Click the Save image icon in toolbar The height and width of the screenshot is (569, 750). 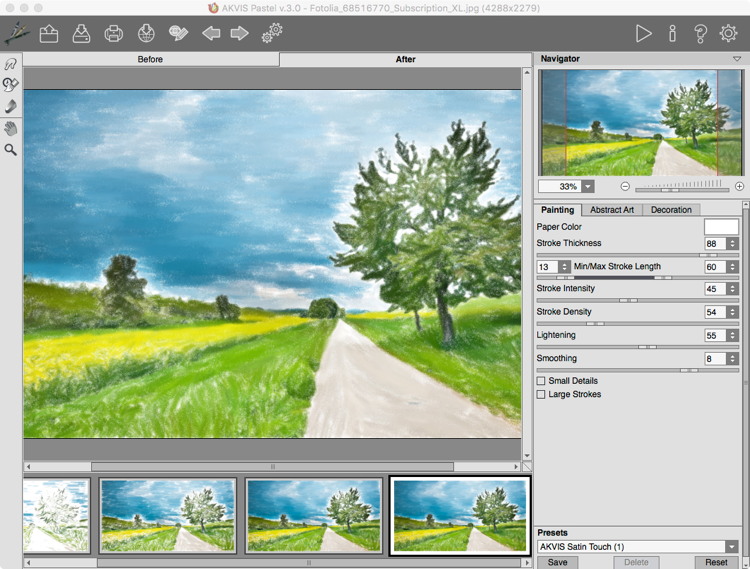pyautogui.click(x=81, y=34)
